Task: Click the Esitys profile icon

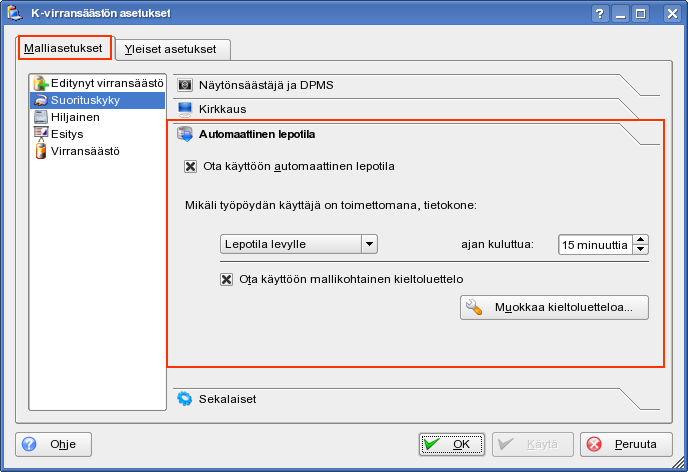Action: (x=40, y=133)
